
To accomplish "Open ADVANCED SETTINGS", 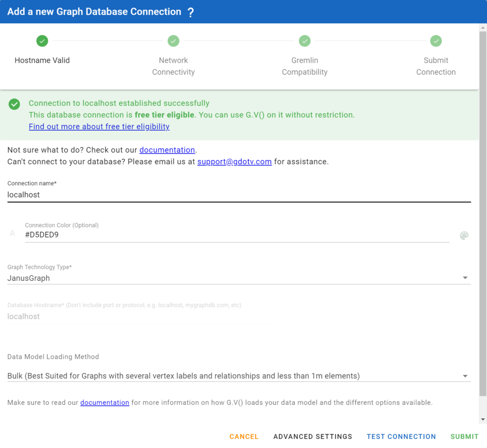I will [312, 436].
